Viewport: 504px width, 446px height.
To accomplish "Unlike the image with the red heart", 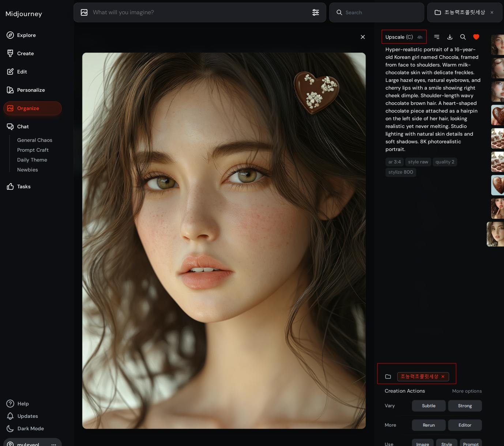I will pyautogui.click(x=476, y=37).
